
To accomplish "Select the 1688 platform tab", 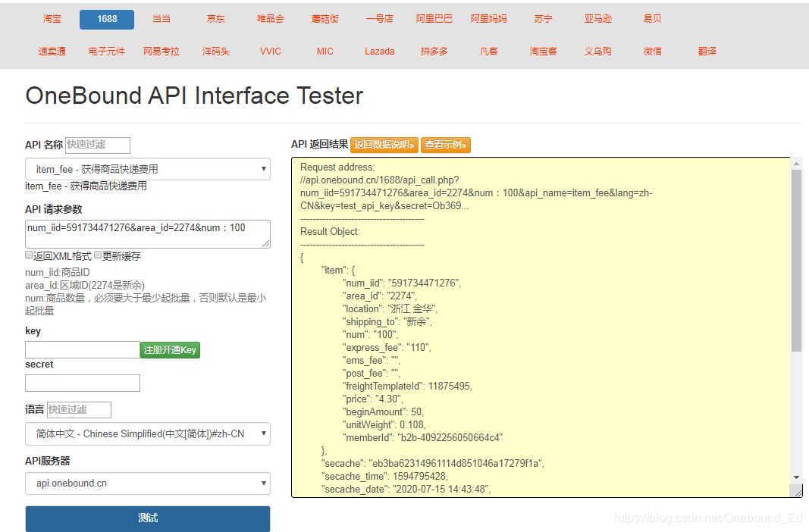I will tap(107, 19).
